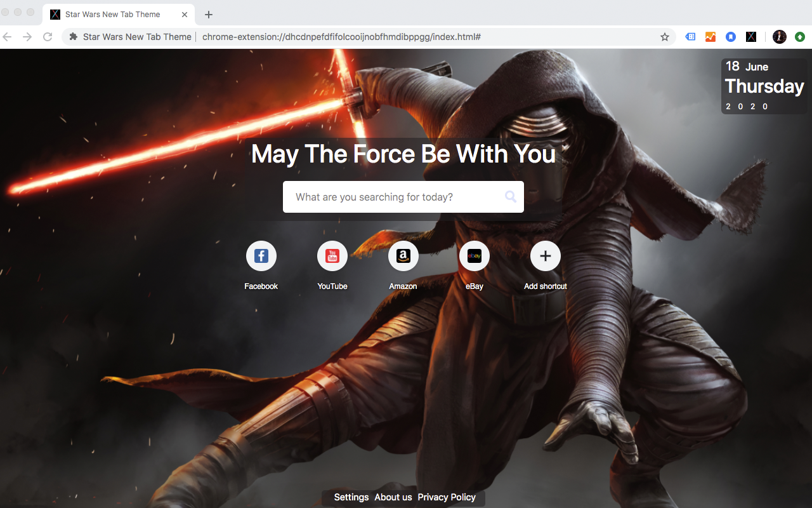
Task: Open the blue tag extension icon
Action: (x=690, y=37)
